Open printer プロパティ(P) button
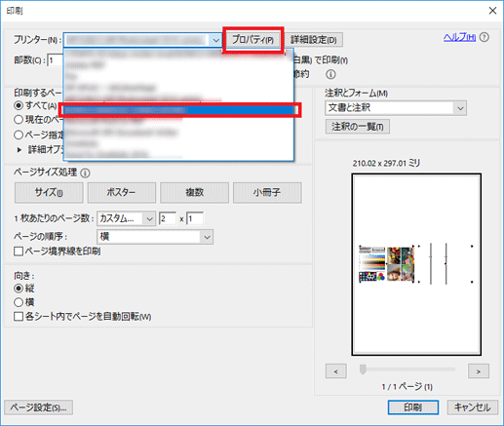 click(x=253, y=40)
